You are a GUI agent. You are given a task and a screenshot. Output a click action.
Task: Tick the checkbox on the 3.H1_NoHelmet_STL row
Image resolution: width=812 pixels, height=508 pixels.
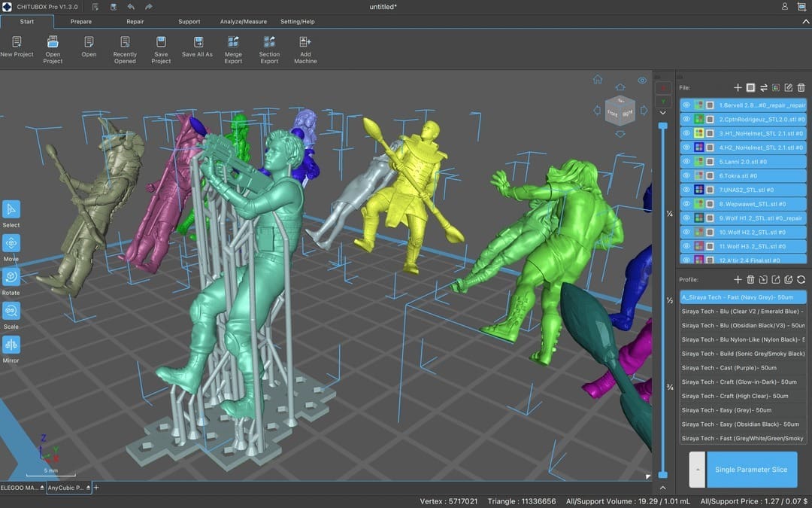[710, 133]
